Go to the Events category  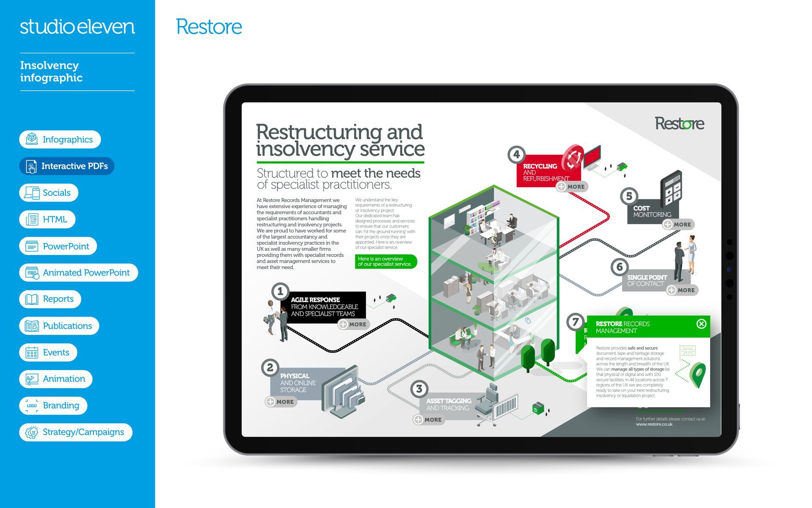pyautogui.click(x=48, y=352)
